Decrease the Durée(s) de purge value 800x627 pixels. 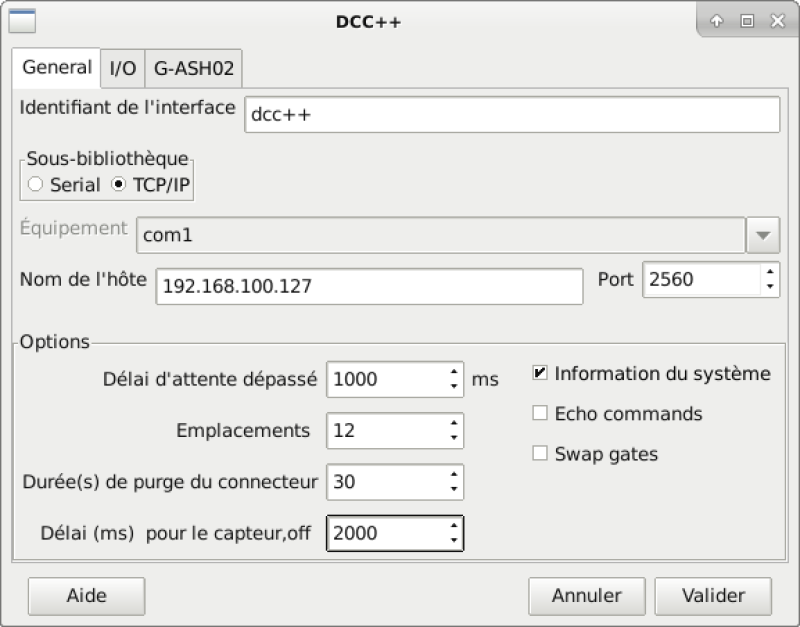coord(454,489)
